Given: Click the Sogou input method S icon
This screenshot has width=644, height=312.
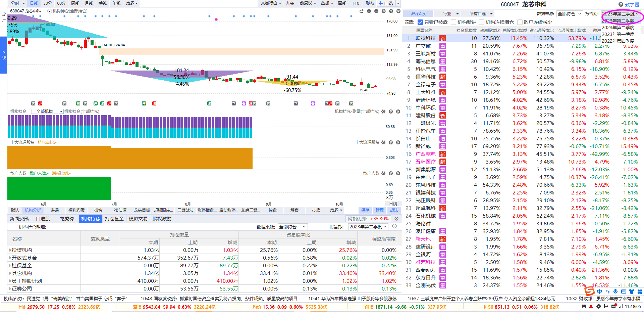Looking at the screenshot, I should 590,291.
